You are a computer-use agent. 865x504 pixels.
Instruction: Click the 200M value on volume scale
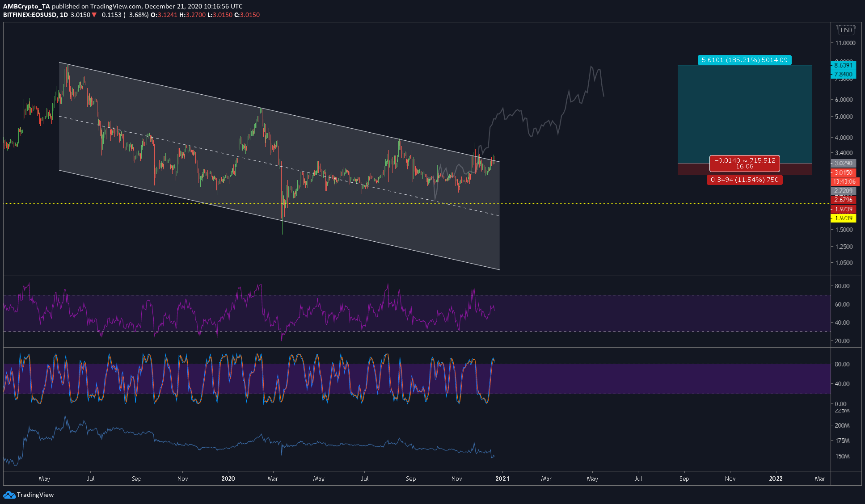842,425
